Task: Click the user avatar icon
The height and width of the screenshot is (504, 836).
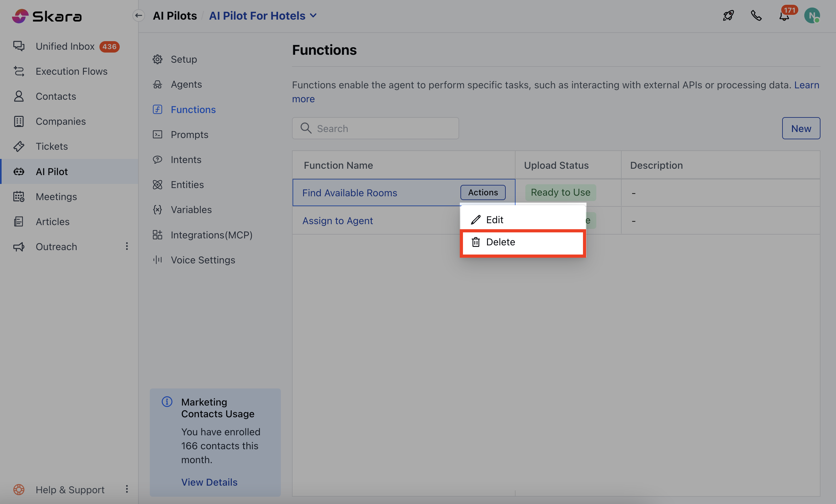Action: [812, 16]
